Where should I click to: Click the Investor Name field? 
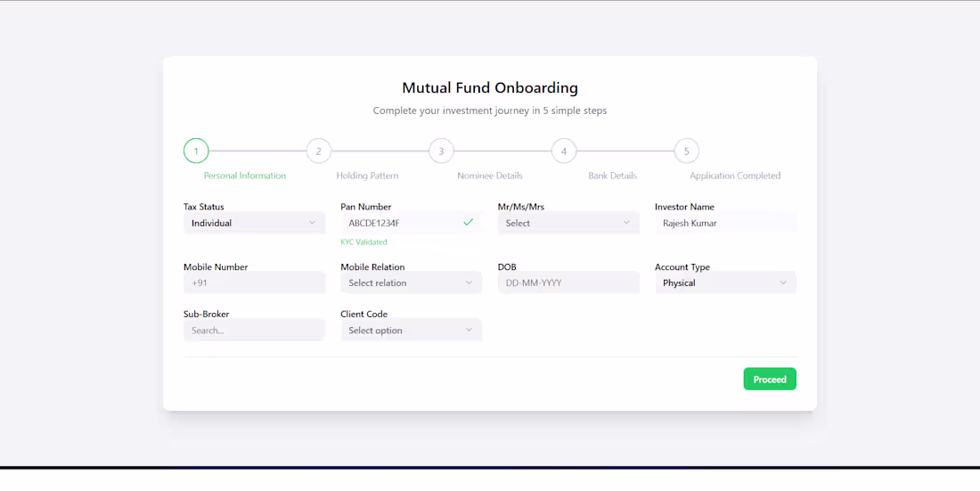tap(725, 223)
